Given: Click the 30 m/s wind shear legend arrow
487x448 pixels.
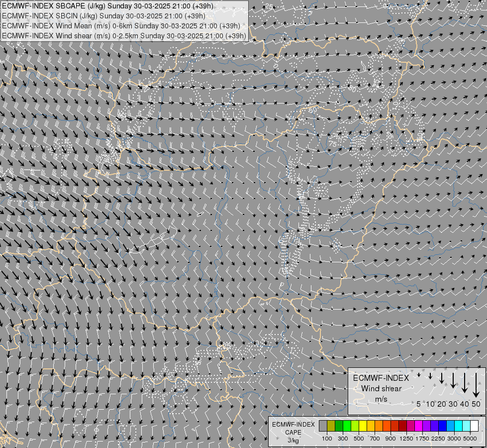Looking at the screenshot, I should point(453,380).
